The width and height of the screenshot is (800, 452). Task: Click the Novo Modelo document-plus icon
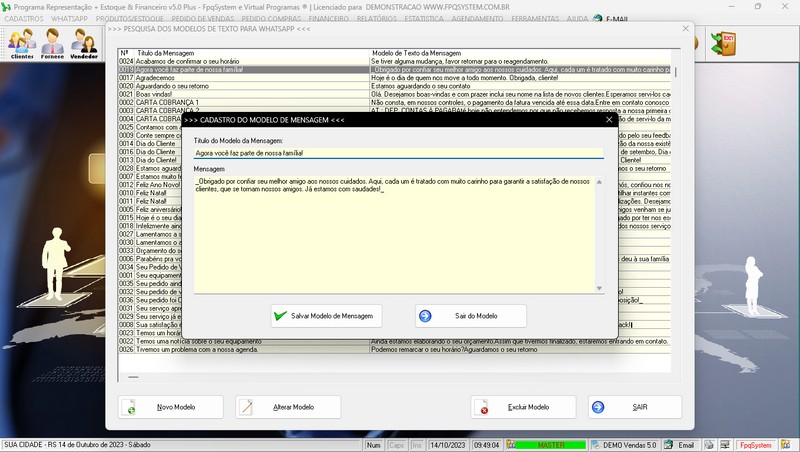[130, 407]
